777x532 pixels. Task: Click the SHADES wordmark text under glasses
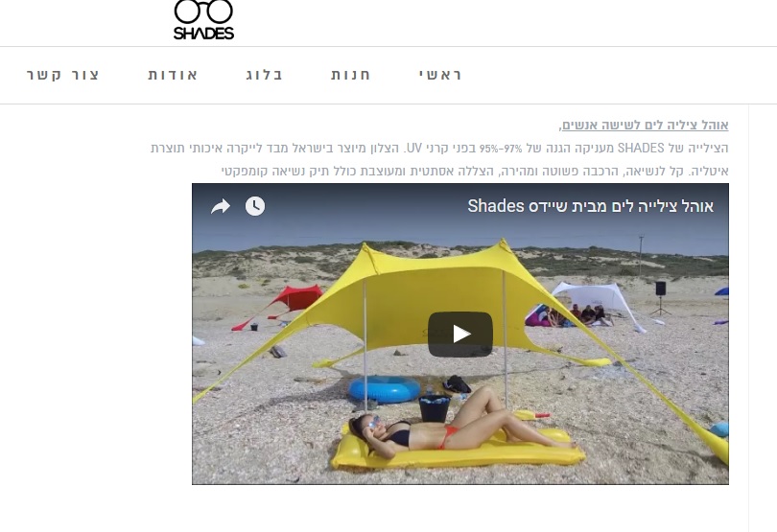coord(203,34)
